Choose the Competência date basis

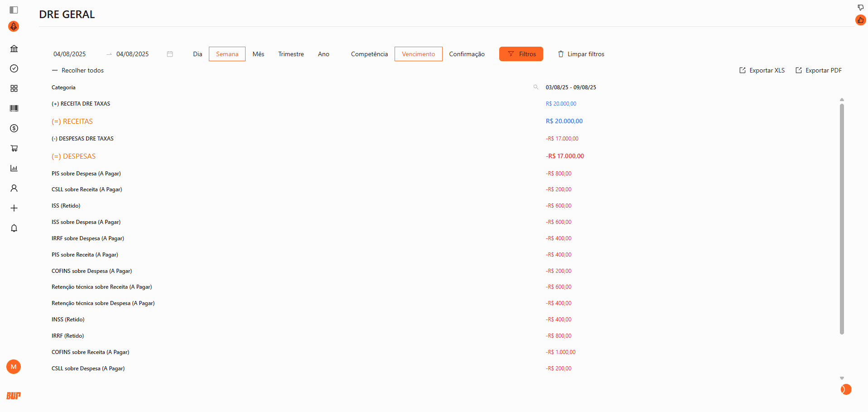369,54
